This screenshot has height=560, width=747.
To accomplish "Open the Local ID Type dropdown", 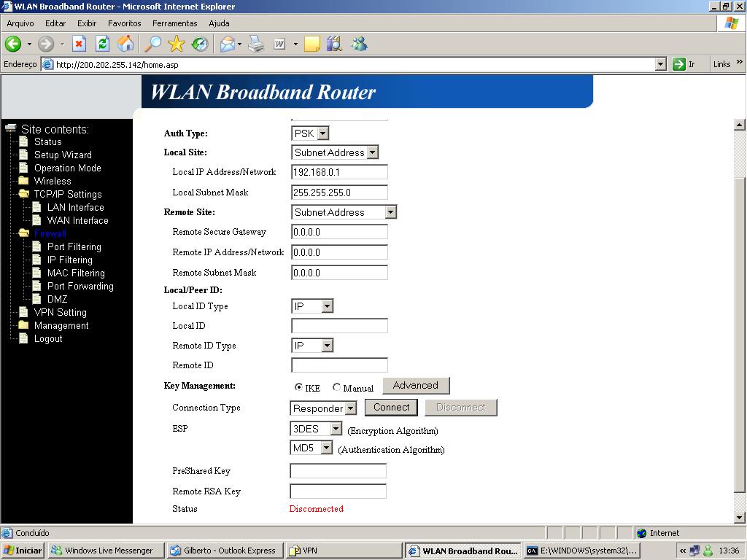I will (312, 306).
